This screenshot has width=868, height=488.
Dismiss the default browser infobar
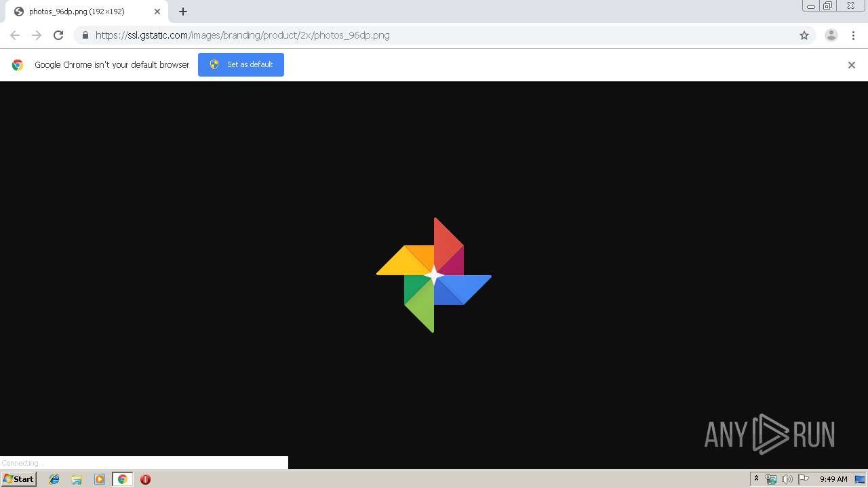(852, 65)
